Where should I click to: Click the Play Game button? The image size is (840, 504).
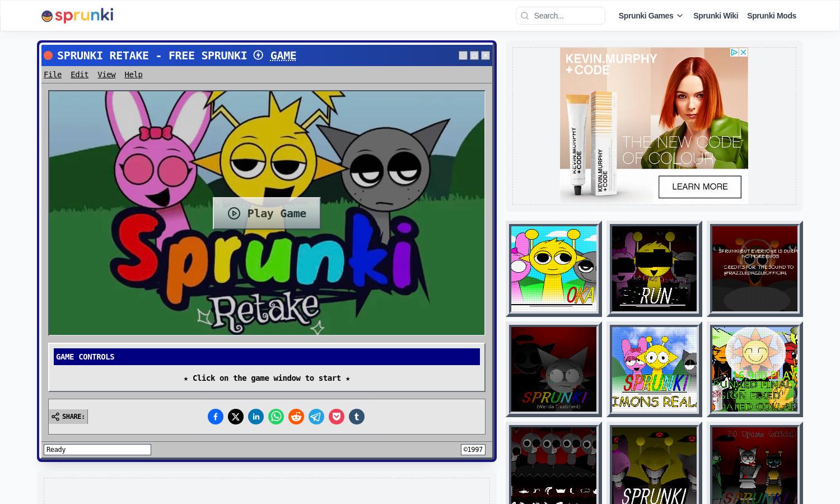click(x=267, y=213)
